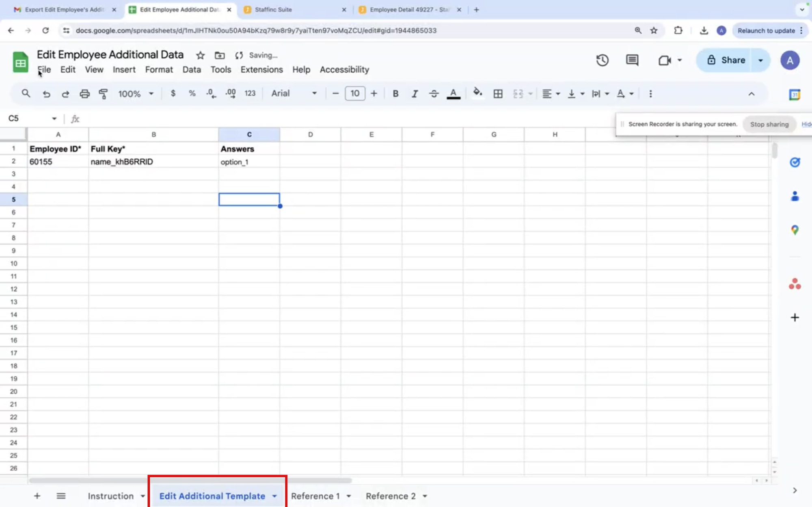Open Contacts side panel
The width and height of the screenshot is (812, 507).
point(795,196)
